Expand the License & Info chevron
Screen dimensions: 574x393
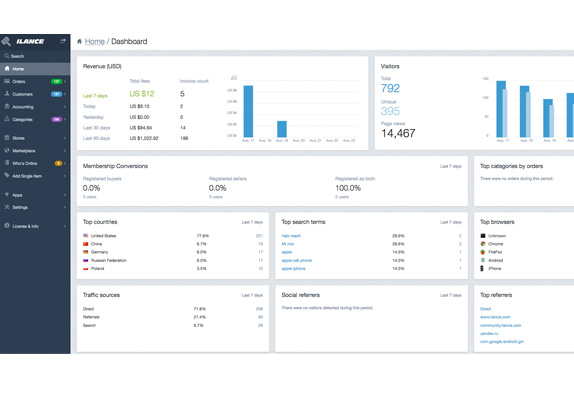click(x=65, y=226)
